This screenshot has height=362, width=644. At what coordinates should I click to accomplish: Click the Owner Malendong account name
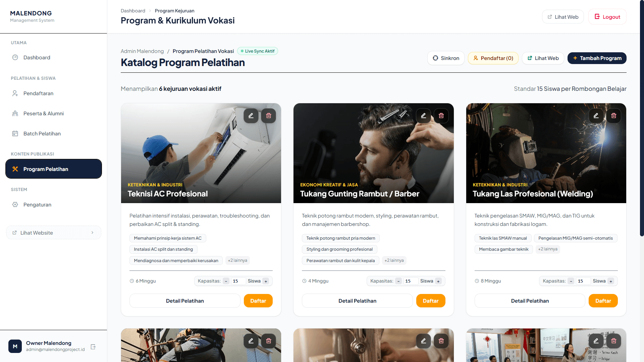(x=49, y=343)
